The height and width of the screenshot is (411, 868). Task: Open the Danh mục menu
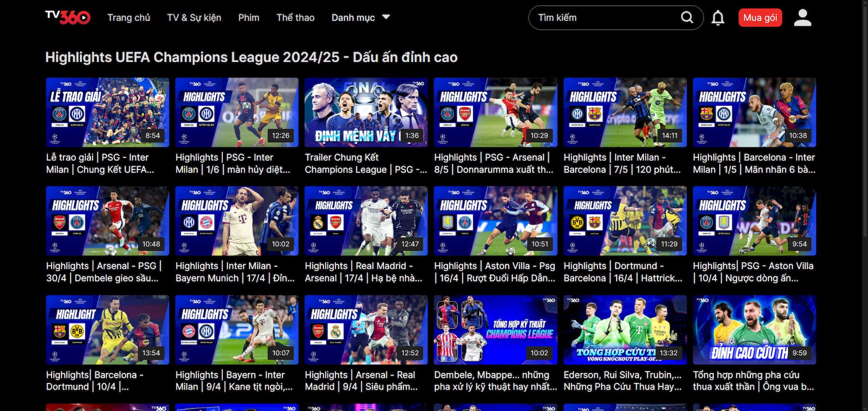353,18
